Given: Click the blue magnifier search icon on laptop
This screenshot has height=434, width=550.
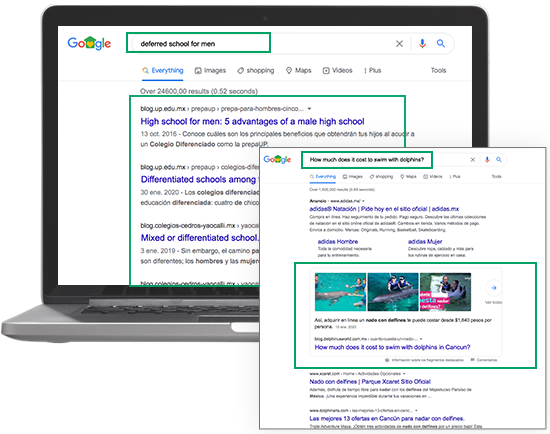Looking at the screenshot, I should point(441,44).
